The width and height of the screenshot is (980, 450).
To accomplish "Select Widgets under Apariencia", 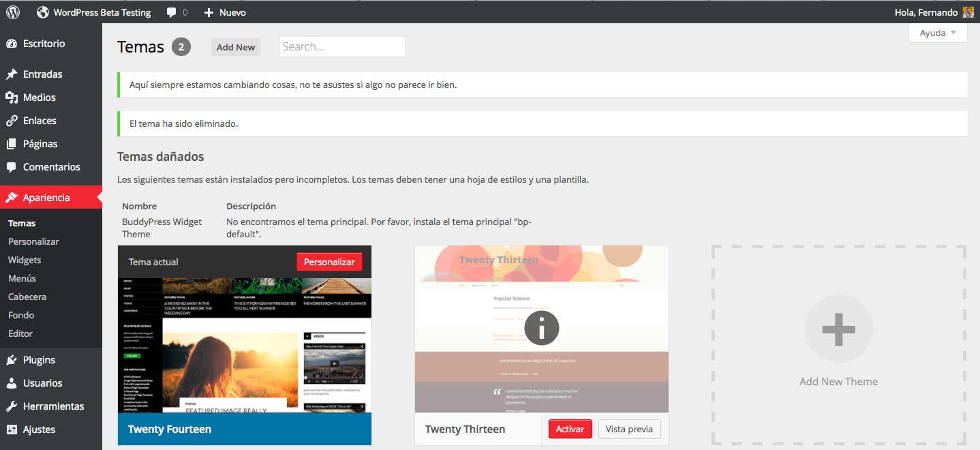I will tap(25, 260).
